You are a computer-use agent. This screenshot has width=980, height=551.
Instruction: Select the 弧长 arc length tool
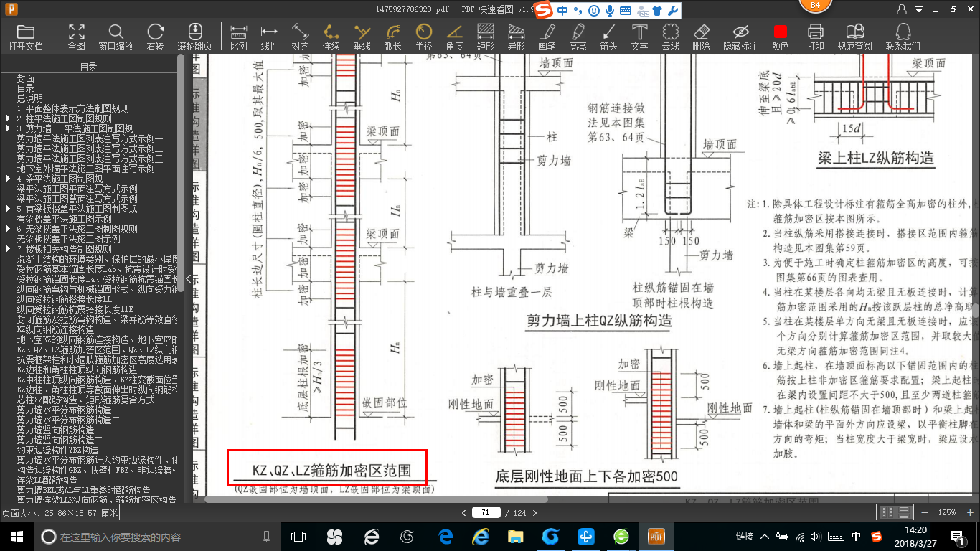393,37
